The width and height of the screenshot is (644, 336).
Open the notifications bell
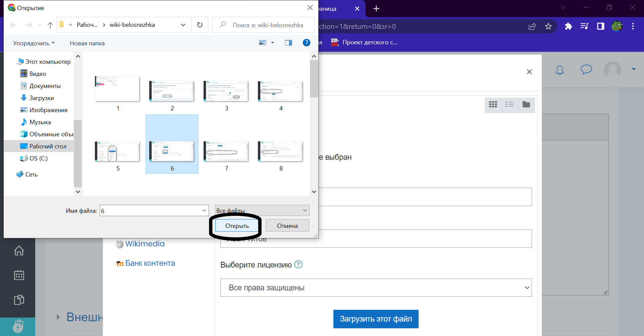(x=559, y=70)
